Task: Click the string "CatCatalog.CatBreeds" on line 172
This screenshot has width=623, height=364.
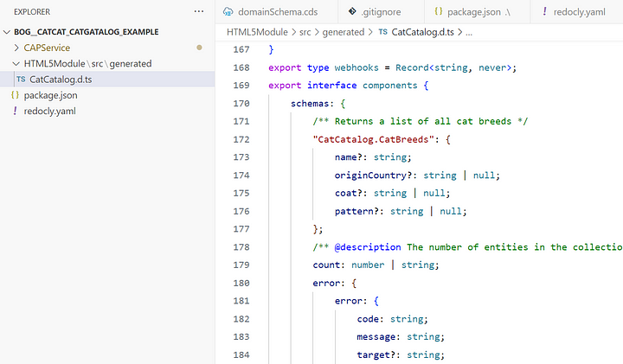Action: pos(373,139)
